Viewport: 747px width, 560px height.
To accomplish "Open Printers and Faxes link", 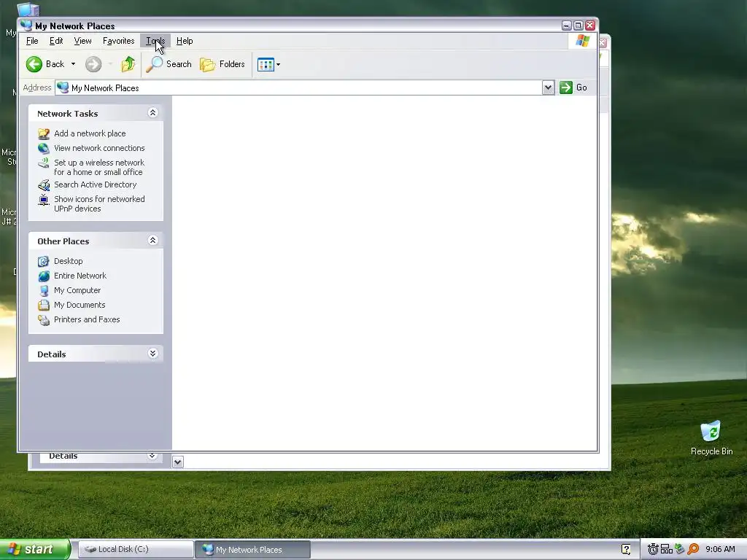I will pyautogui.click(x=87, y=319).
